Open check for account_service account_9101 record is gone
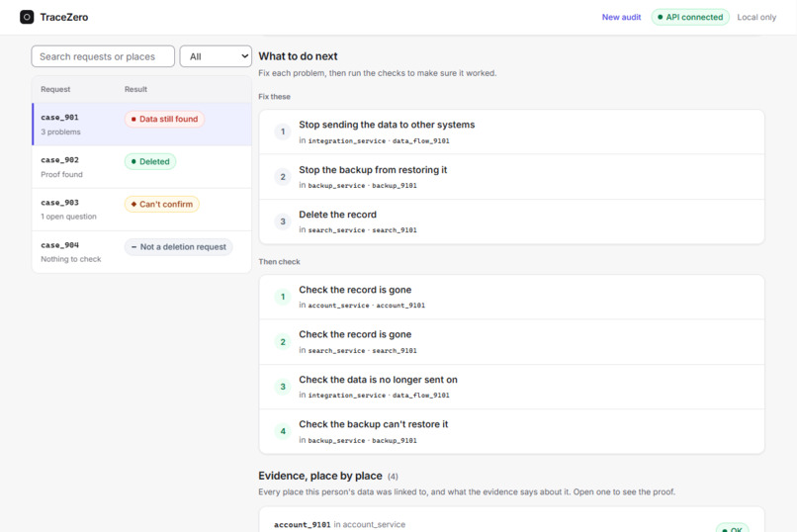Viewport: 797px width, 532px height. 511,297
